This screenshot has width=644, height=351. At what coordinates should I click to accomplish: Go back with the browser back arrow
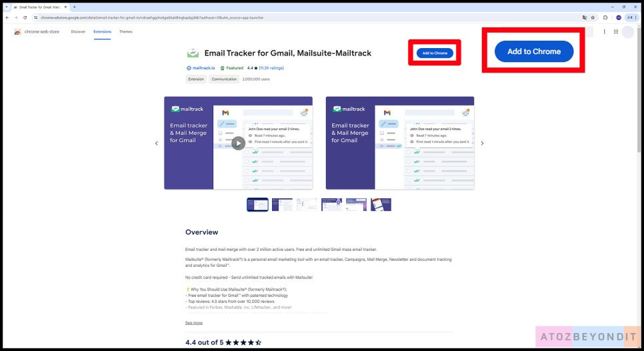point(7,17)
